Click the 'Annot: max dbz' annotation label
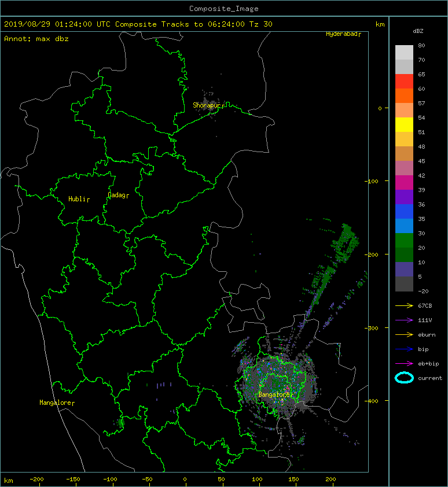448x487 pixels. pyautogui.click(x=36, y=39)
